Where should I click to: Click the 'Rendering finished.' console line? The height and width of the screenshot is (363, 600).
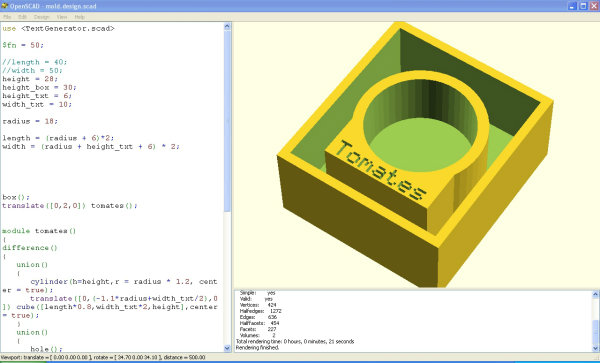pos(258,348)
